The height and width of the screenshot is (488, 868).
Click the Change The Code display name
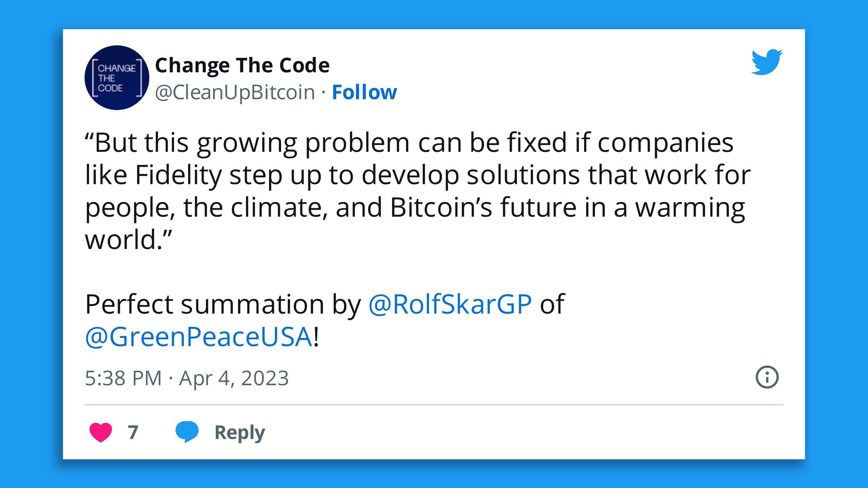point(242,65)
